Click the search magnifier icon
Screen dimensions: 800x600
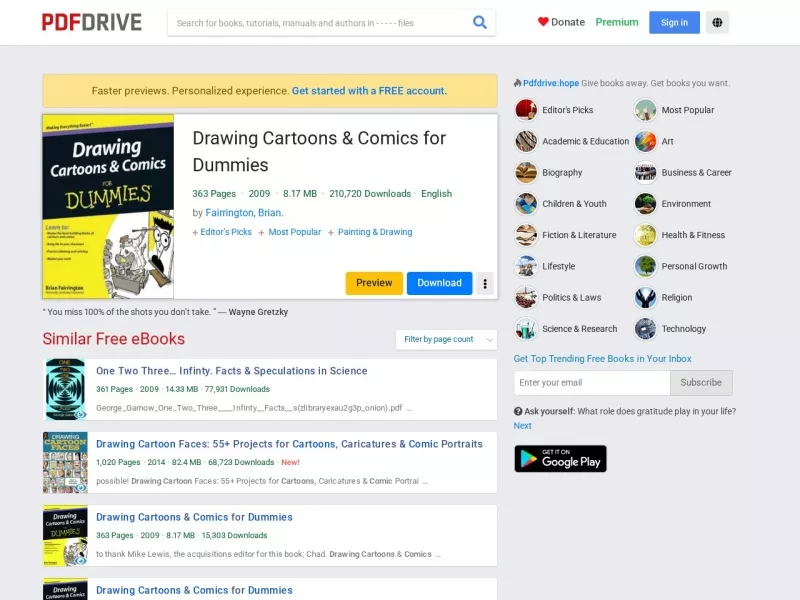click(480, 22)
